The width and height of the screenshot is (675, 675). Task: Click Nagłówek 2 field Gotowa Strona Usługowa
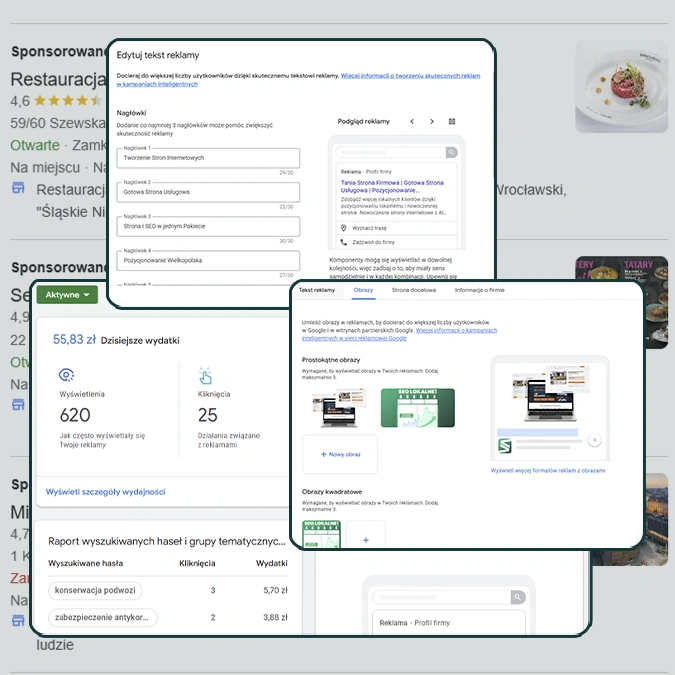[x=208, y=192]
